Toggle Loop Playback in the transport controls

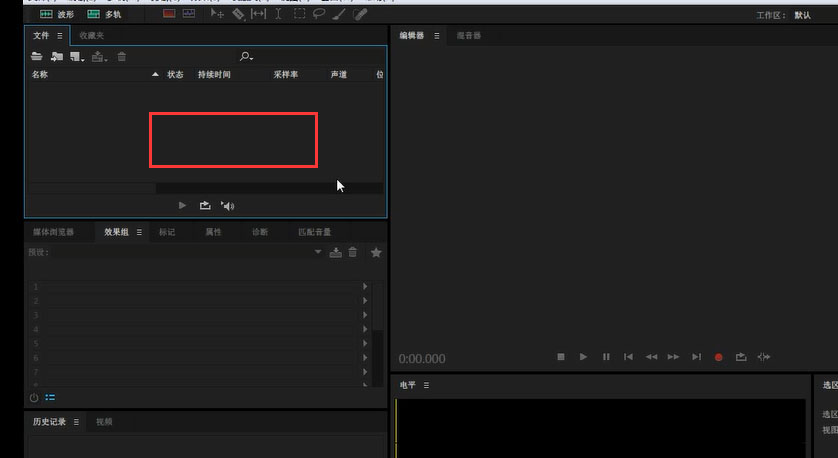[x=741, y=357]
